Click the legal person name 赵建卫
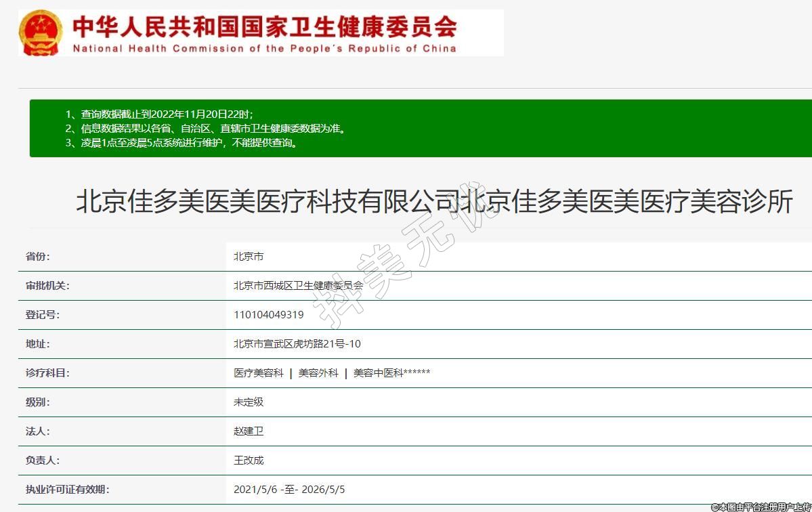This screenshot has width=812, height=512. coord(249,431)
